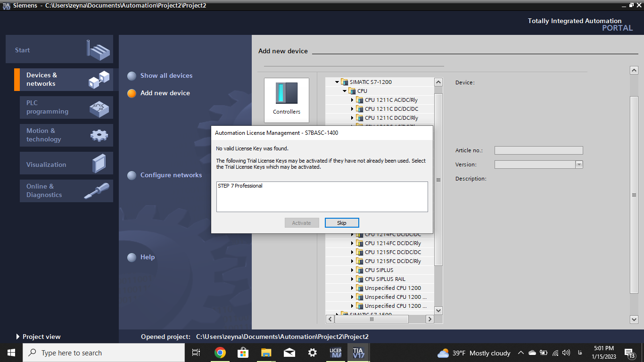Click device tree scroll down arrow
644x362 pixels.
pos(438,310)
